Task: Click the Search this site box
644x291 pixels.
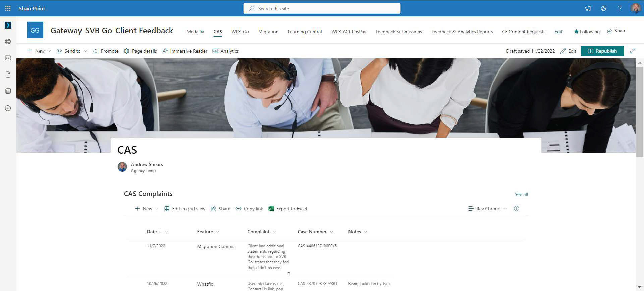Action: click(322, 8)
